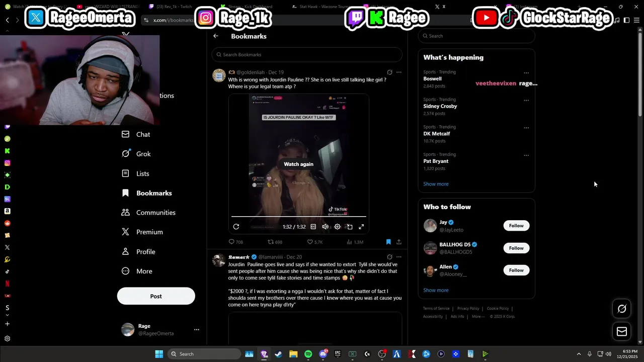
Task: Repost the goldenliah post (698)
Action: (275, 242)
